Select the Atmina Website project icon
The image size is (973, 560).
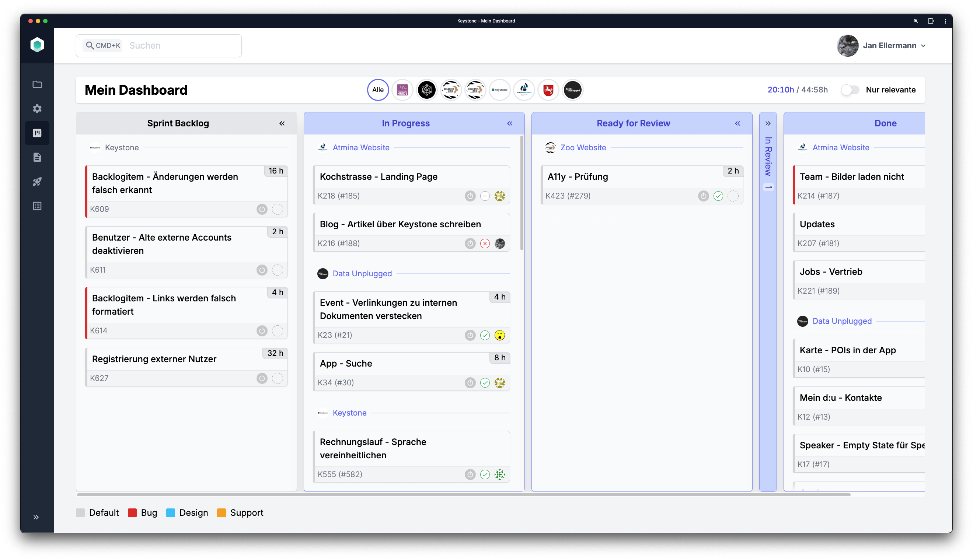click(x=523, y=90)
